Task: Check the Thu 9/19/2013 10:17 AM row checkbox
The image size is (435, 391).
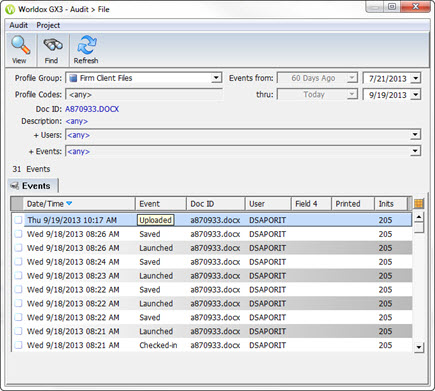Action: pyautogui.click(x=18, y=220)
